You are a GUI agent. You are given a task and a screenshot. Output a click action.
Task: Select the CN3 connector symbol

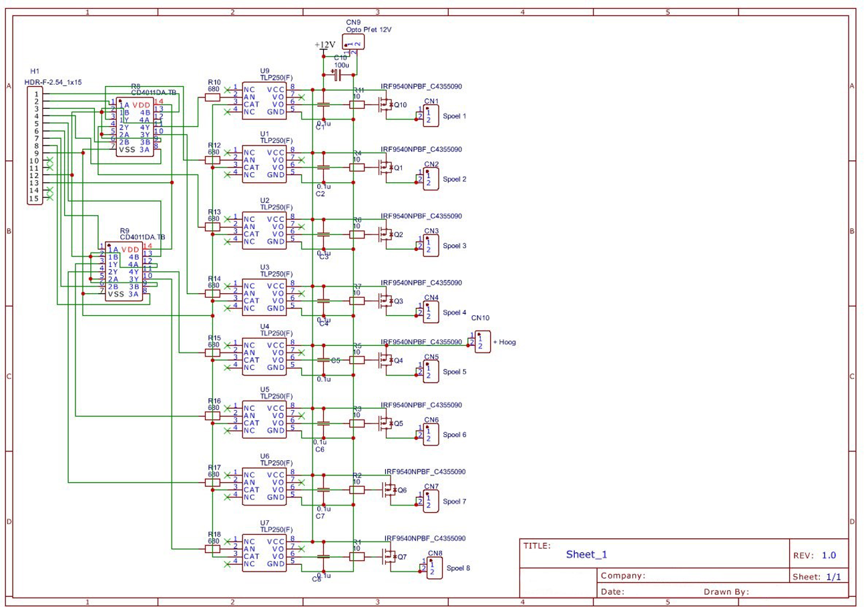[x=431, y=246]
